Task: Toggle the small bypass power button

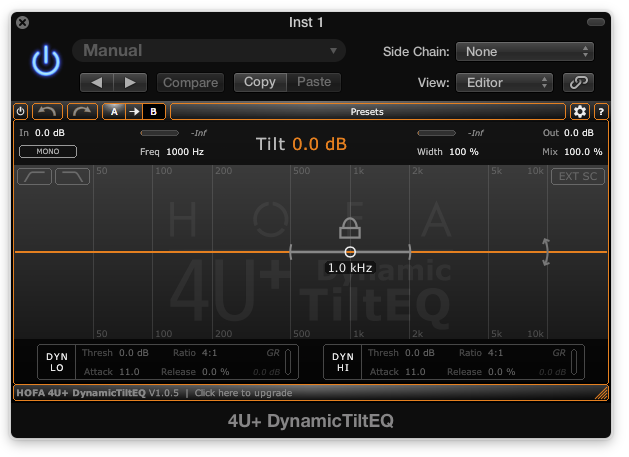Action: coord(21,112)
